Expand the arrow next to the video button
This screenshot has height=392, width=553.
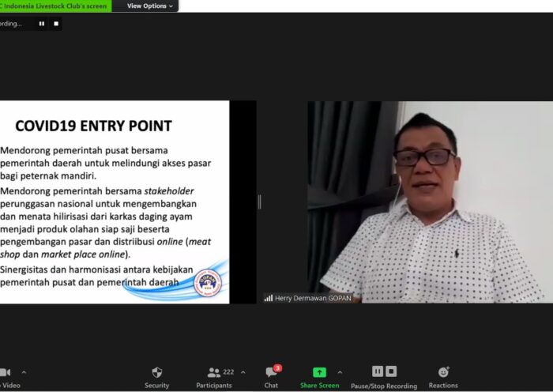click(24, 372)
